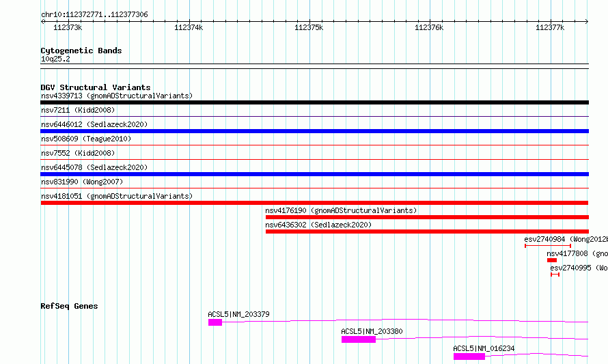
Task: Open the ACSL5|NM_016234 gene label
Action: coord(484,348)
